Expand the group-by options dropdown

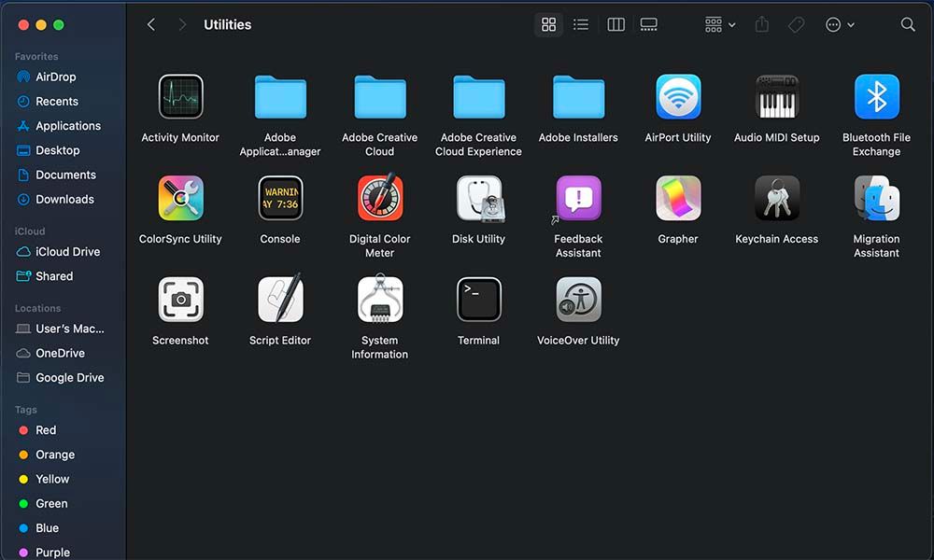click(720, 25)
